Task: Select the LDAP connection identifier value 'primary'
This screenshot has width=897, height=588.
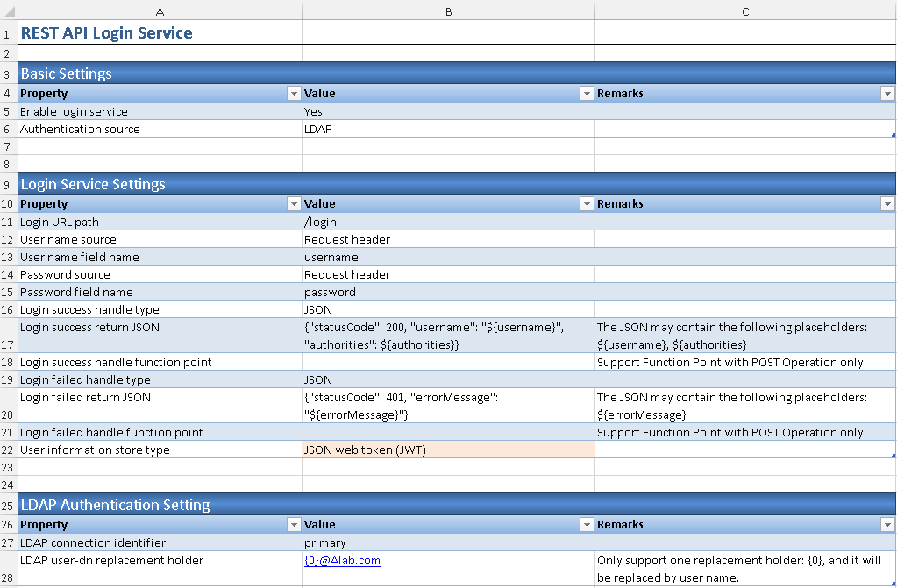Action: pos(447,542)
